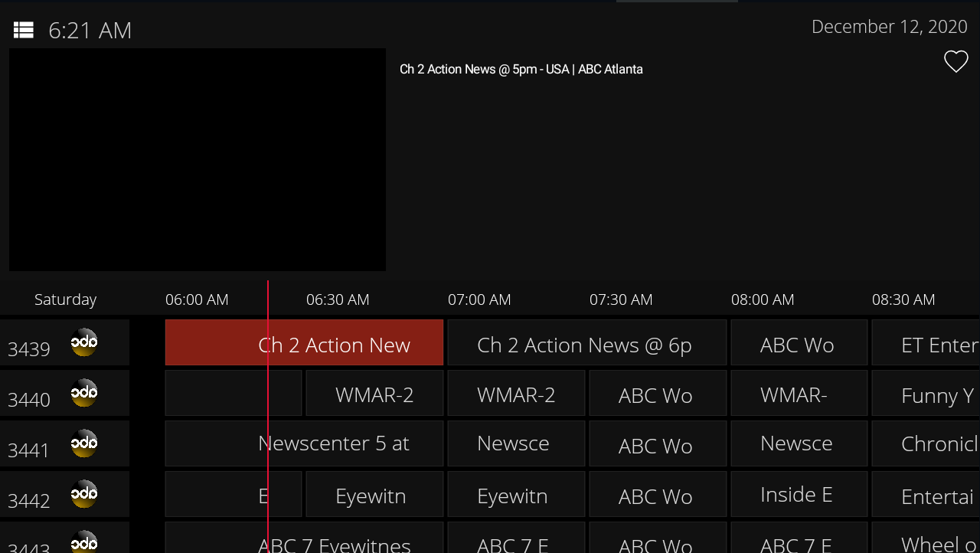Click the December 12, 2020 date
This screenshot has height=553, width=980.
[x=889, y=27]
